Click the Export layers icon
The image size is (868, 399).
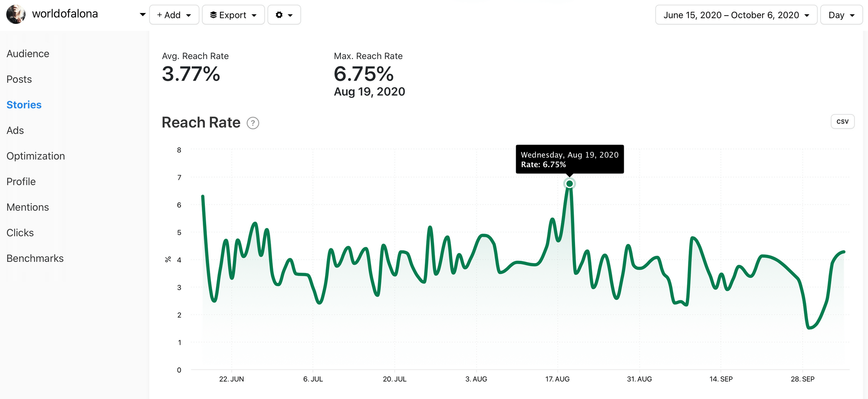(213, 15)
